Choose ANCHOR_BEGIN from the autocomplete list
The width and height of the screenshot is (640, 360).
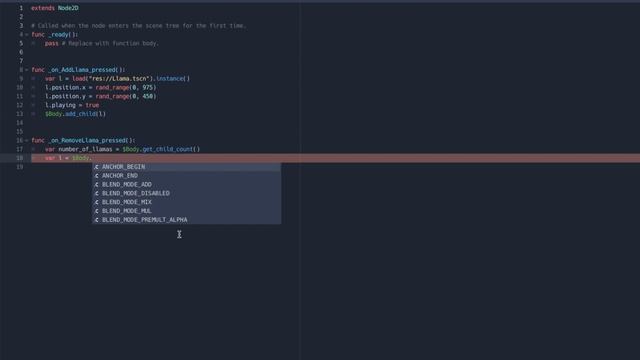pos(187,167)
